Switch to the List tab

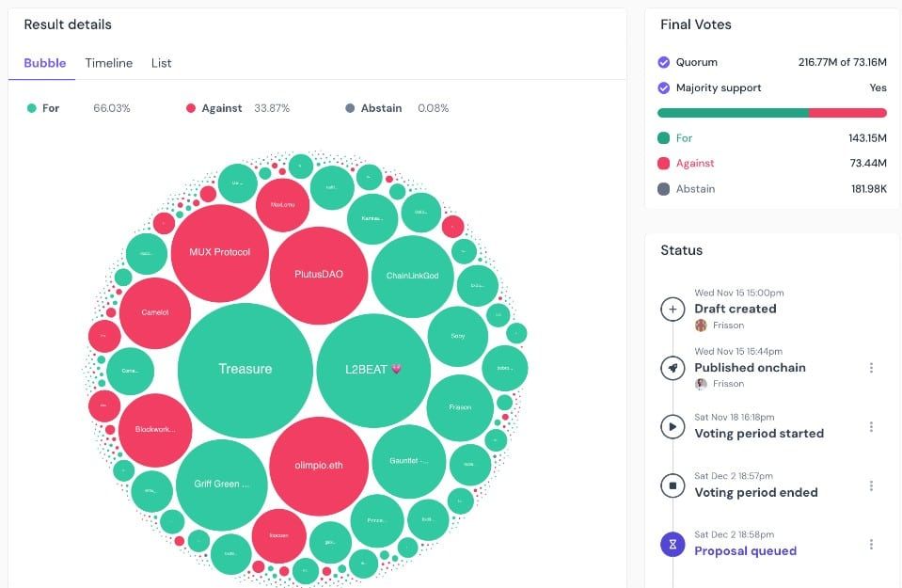(x=161, y=63)
